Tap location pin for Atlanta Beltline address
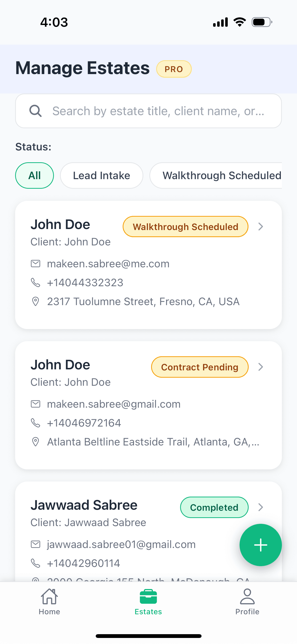This screenshot has height=644, width=297. tap(36, 442)
